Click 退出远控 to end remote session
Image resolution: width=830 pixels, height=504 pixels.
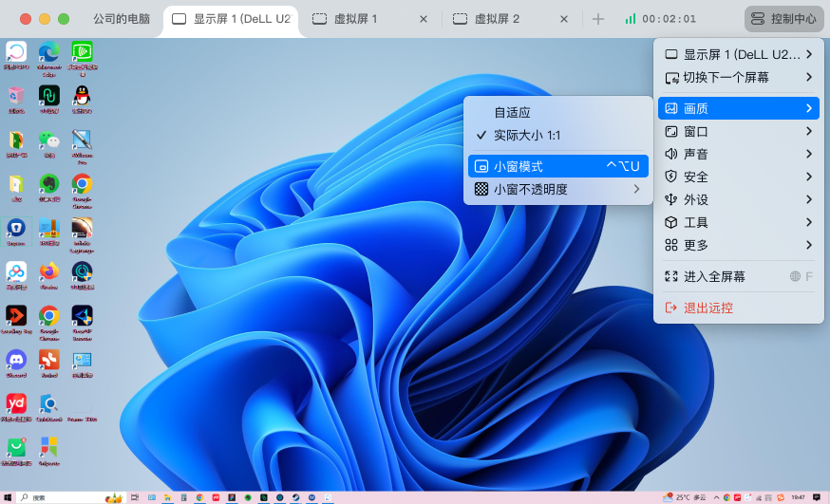pyautogui.click(x=739, y=308)
